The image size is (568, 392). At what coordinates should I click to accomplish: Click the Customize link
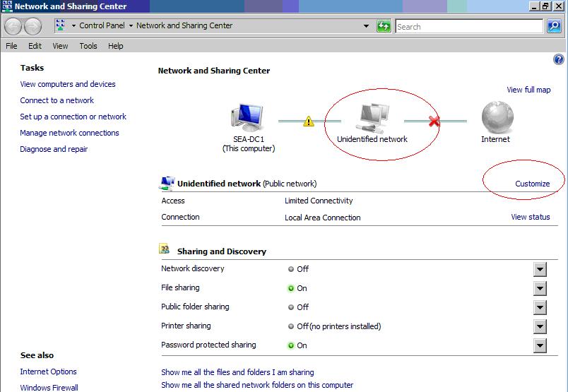tap(532, 184)
